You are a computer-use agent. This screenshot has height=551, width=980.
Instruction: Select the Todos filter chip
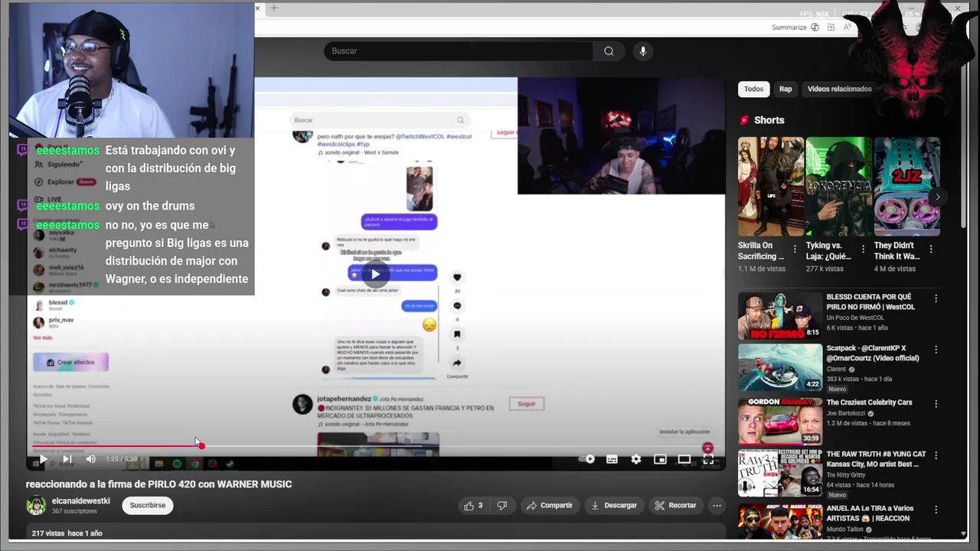pyautogui.click(x=754, y=89)
